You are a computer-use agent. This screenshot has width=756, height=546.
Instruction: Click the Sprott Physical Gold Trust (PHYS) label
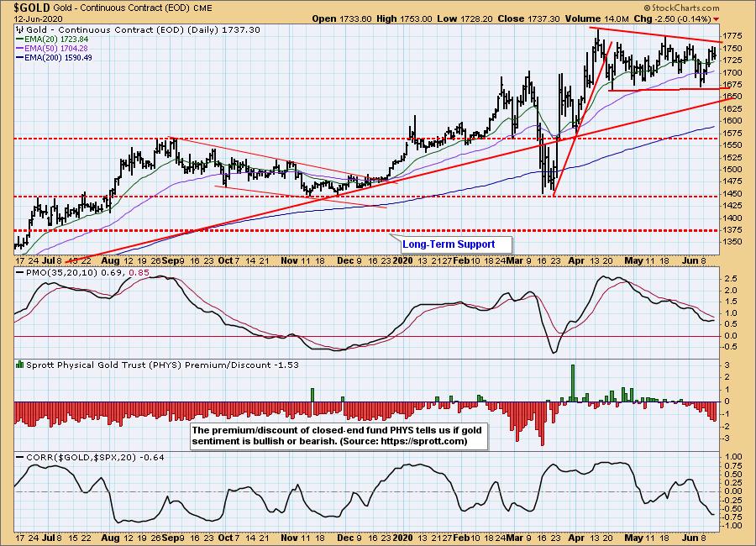pyautogui.click(x=103, y=365)
